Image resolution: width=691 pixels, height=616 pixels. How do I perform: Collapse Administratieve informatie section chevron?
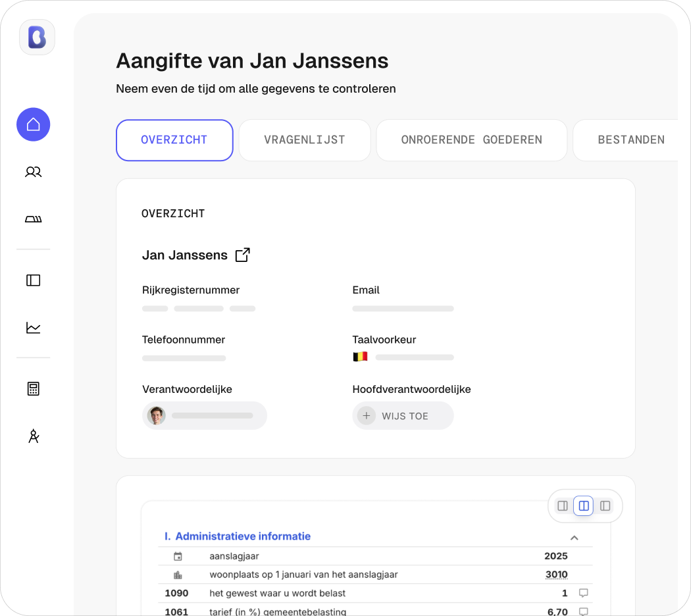coord(575,538)
